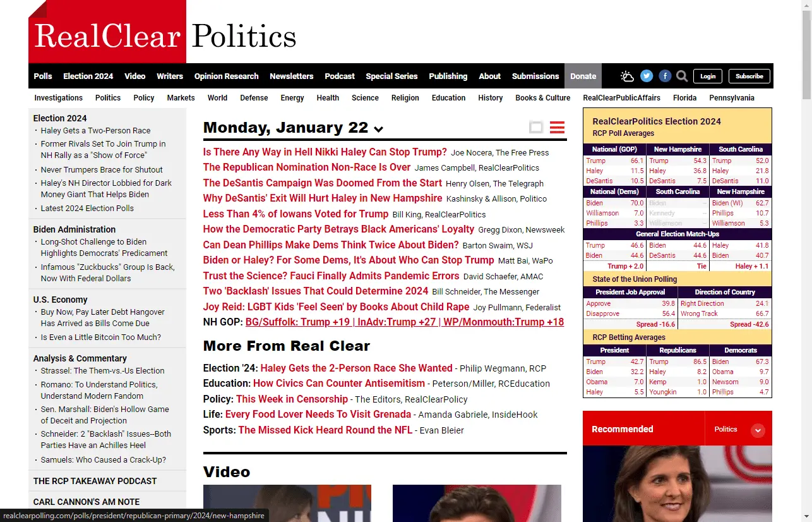Open the President Job Approval poll header
The height and width of the screenshot is (522, 812).
pos(630,292)
